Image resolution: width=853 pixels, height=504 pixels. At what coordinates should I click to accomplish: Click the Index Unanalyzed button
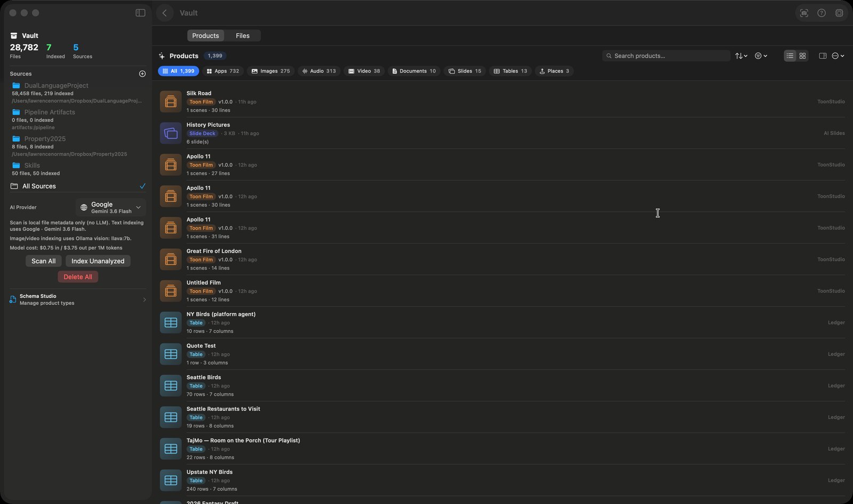(x=98, y=261)
